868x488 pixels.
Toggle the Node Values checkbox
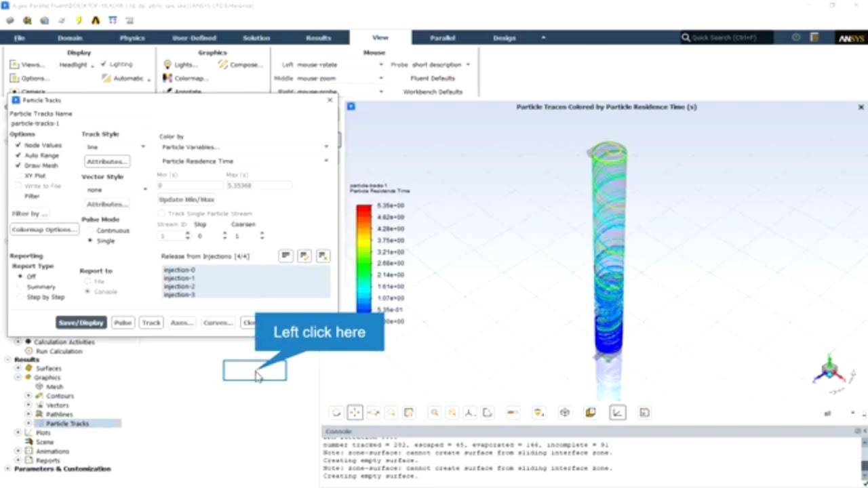click(18, 145)
